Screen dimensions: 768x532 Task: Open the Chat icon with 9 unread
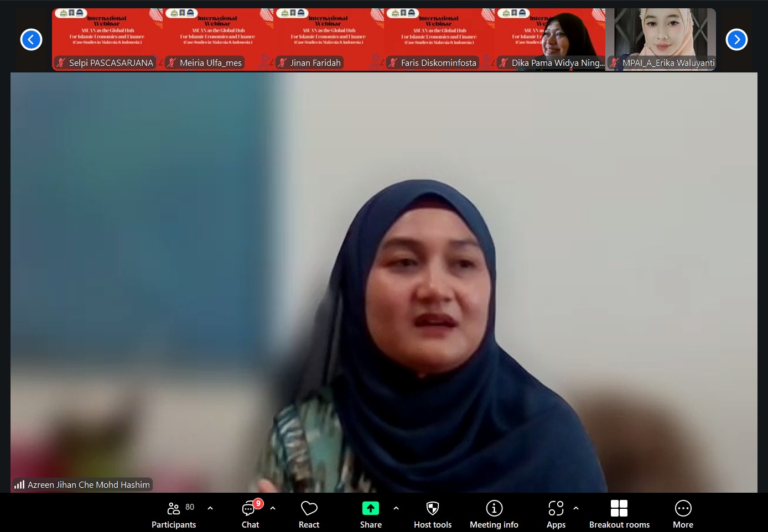(x=250, y=508)
